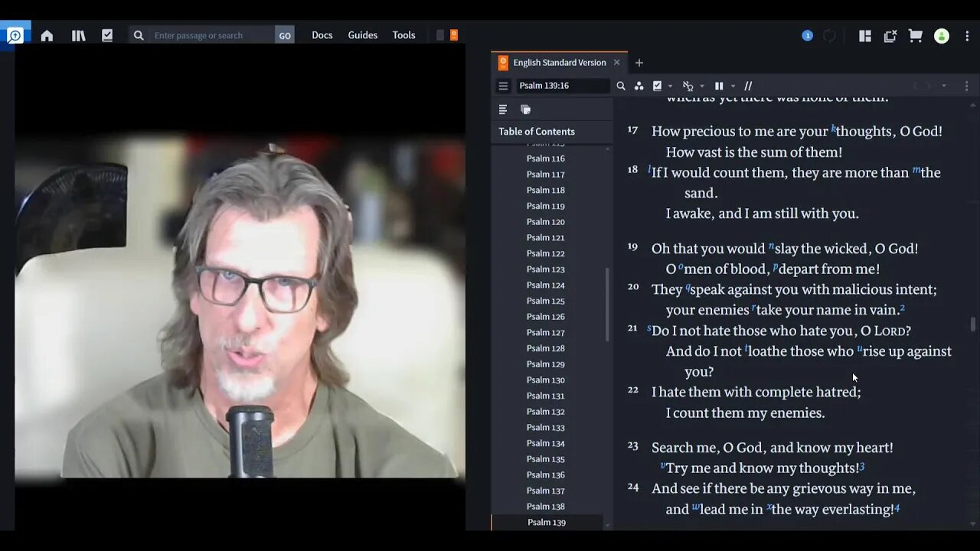Click the close all panels icon

coord(890,35)
